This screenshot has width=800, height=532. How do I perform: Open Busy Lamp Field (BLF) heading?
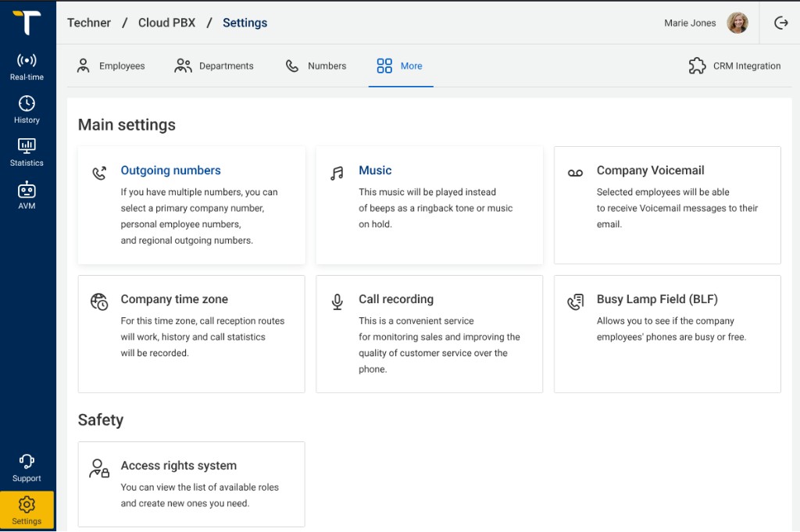tap(657, 299)
